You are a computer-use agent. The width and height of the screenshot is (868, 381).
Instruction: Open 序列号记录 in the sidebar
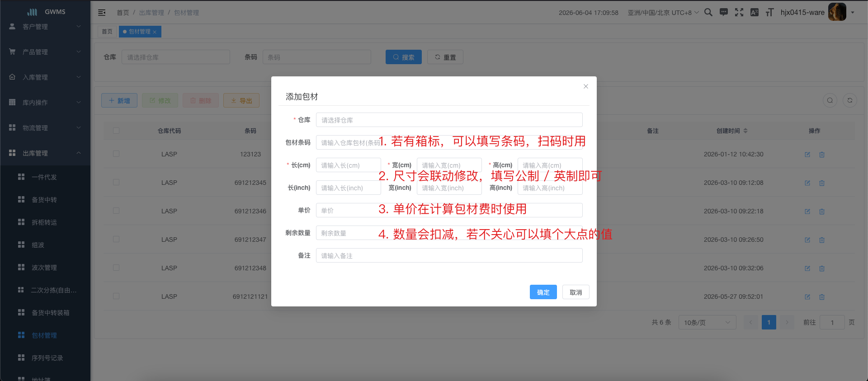[45, 358]
